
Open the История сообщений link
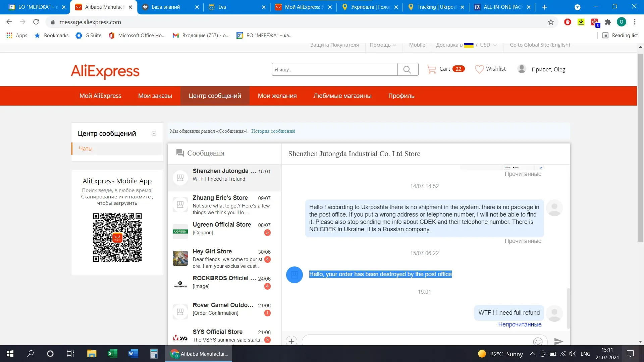(273, 131)
